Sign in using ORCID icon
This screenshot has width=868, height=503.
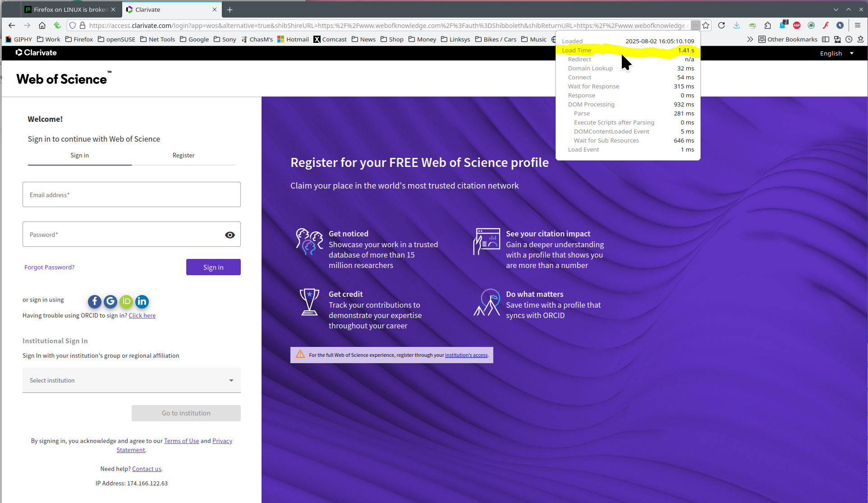tap(126, 301)
